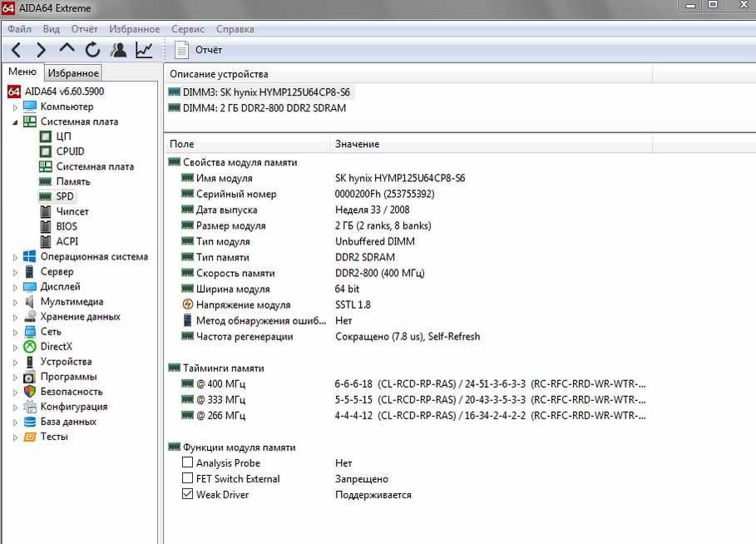Screen dimensions: 756x544
Task: Click the Частота регенерации row
Action: coord(330,336)
